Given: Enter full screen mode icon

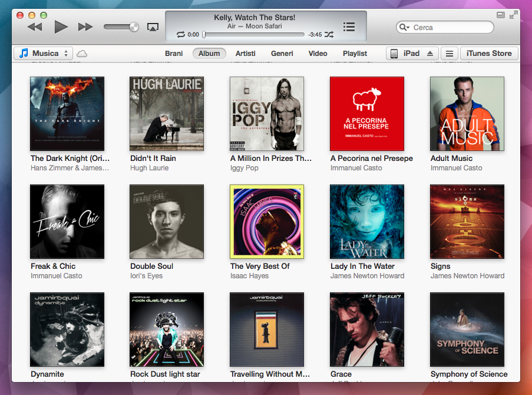Looking at the screenshot, I should pos(513,15).
